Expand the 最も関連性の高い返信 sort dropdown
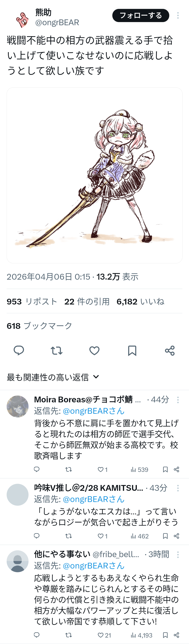Image resolution: width=189 pixels, height=644 pixels. point(53,377)
